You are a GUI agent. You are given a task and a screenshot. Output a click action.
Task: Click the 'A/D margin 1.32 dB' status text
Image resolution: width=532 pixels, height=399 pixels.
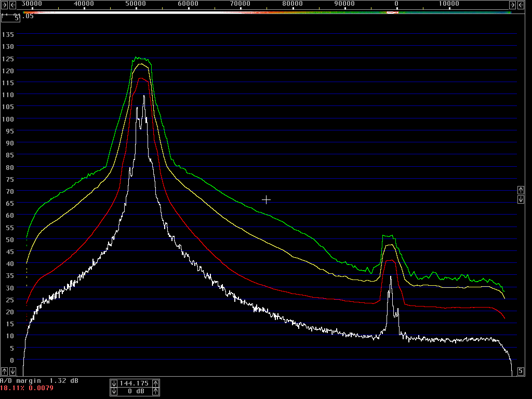39,381
